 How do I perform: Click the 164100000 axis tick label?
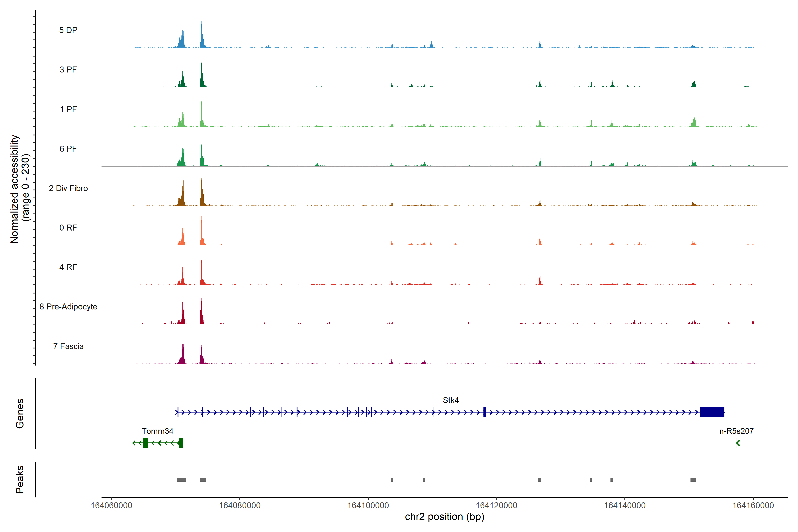(368, 506)
